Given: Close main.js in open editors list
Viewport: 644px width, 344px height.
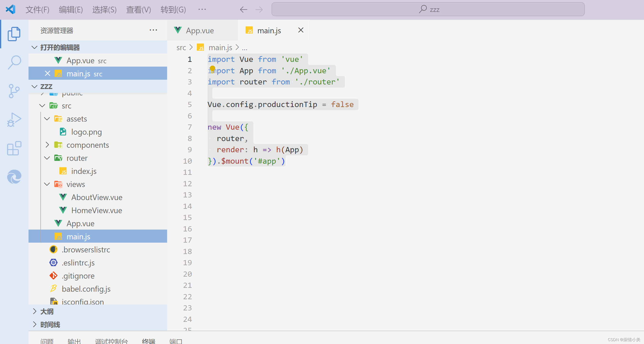Looking at the screenshot, I should pos(47,74).
